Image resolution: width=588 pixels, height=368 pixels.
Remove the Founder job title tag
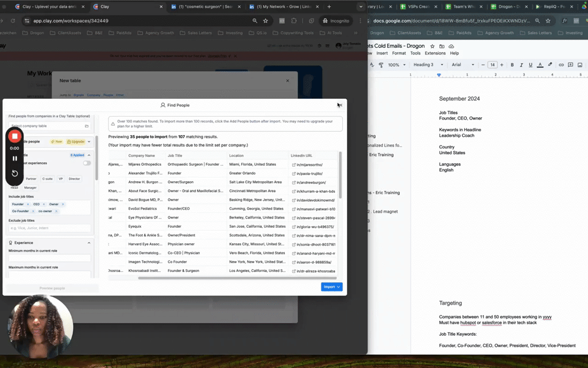pyautogui.click(x=28, y=204)
